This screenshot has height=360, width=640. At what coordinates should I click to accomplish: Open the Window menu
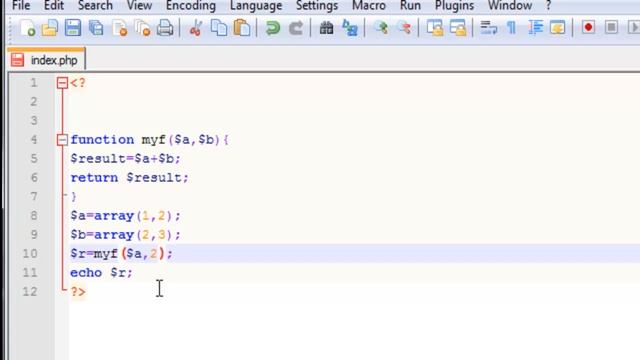click(x=510, y=6)
